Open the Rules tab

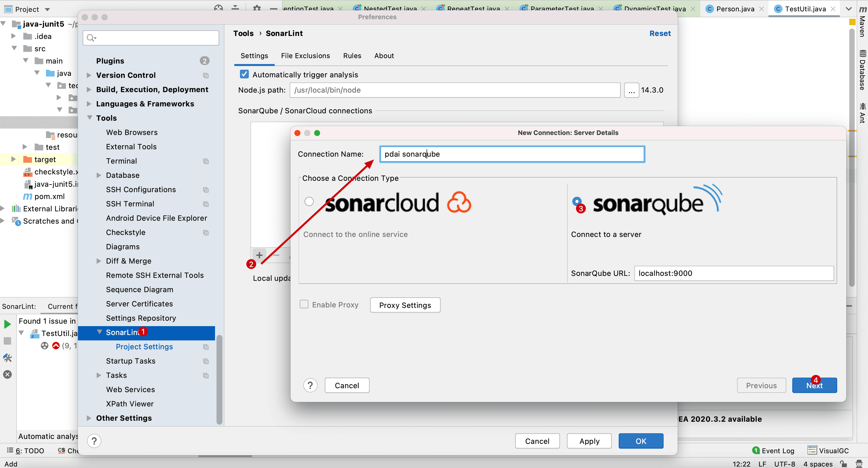[x=352, y=56]
